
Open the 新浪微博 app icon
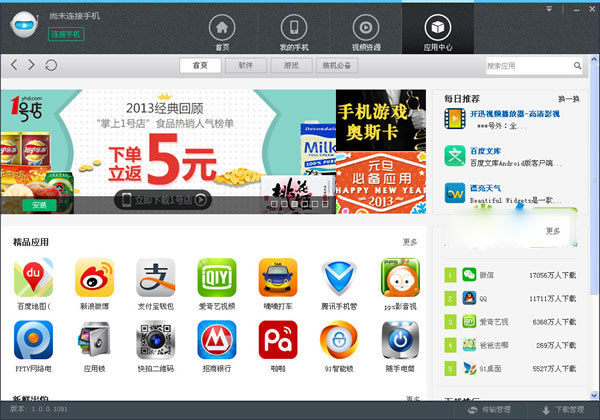95,278
